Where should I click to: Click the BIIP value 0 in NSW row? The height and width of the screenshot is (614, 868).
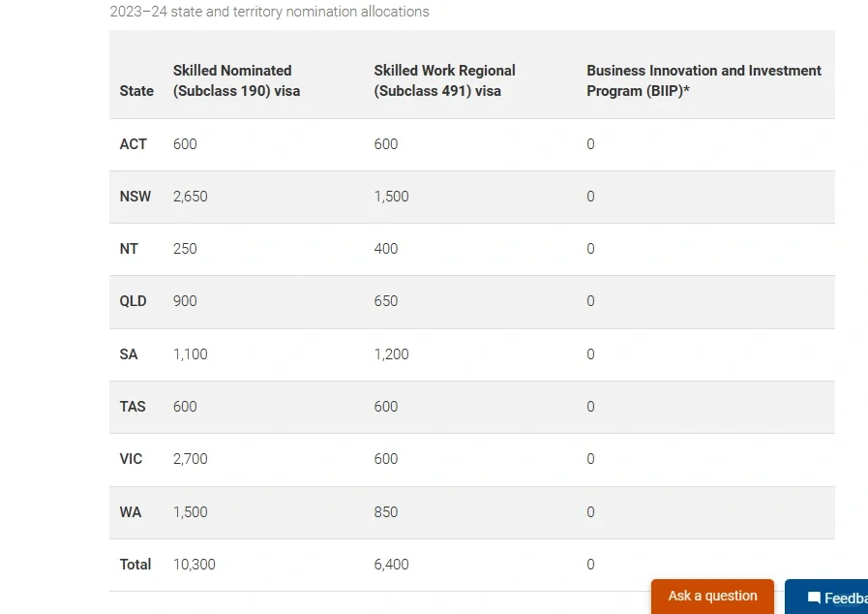coord(590,197)
